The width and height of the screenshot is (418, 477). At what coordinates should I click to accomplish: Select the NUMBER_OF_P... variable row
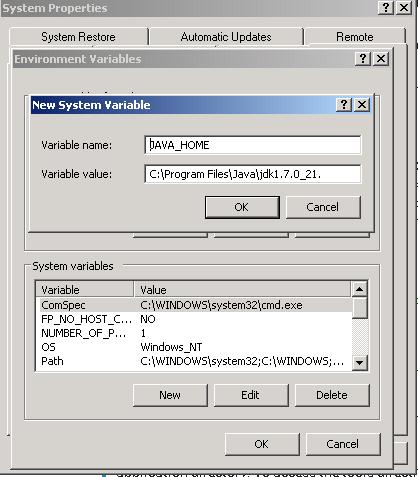click(193, 333)
